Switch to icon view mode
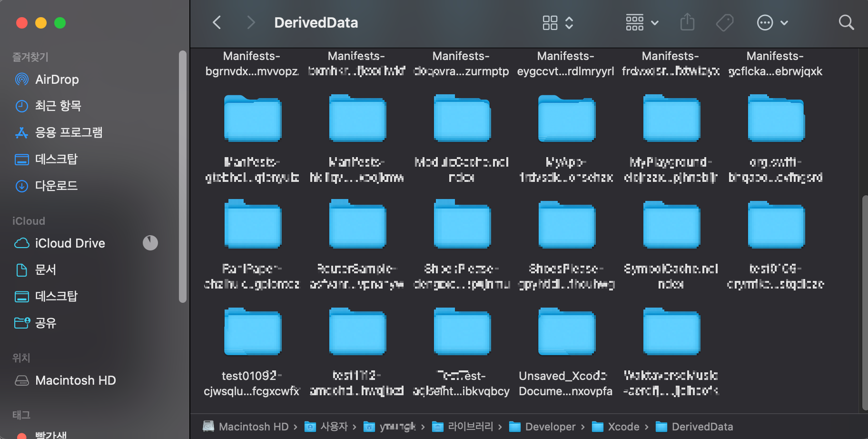The width and height of the screenshot is (868, 439). (x=550, y=22)
